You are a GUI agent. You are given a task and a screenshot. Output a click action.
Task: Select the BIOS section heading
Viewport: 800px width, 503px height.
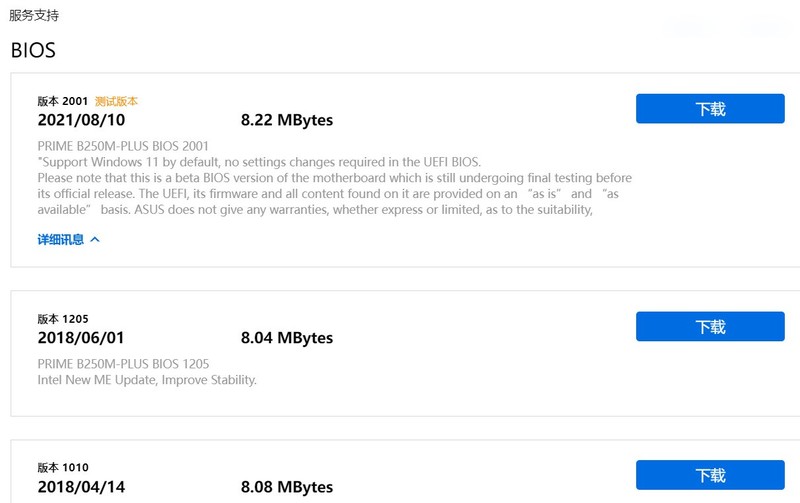click(x=33, y=50)
